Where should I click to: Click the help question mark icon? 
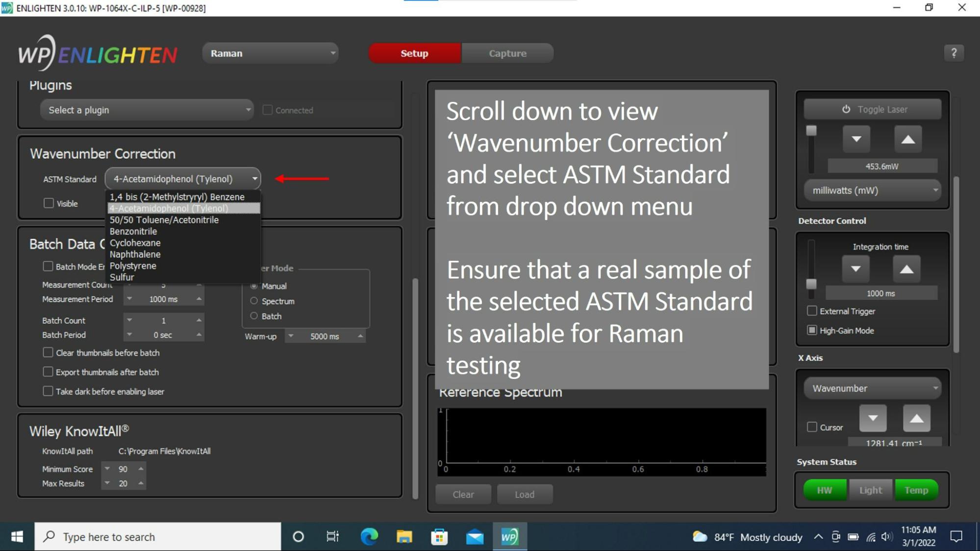coord(954,53)
